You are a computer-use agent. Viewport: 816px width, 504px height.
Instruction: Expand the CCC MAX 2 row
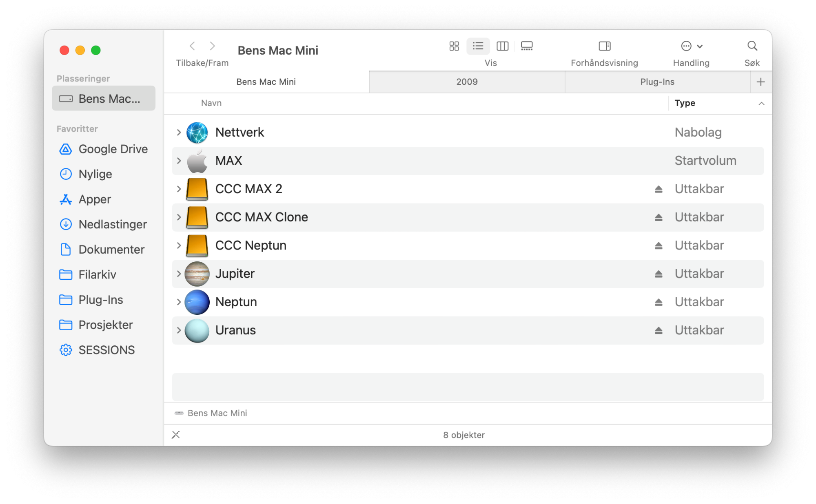click(x=179, y=189)
